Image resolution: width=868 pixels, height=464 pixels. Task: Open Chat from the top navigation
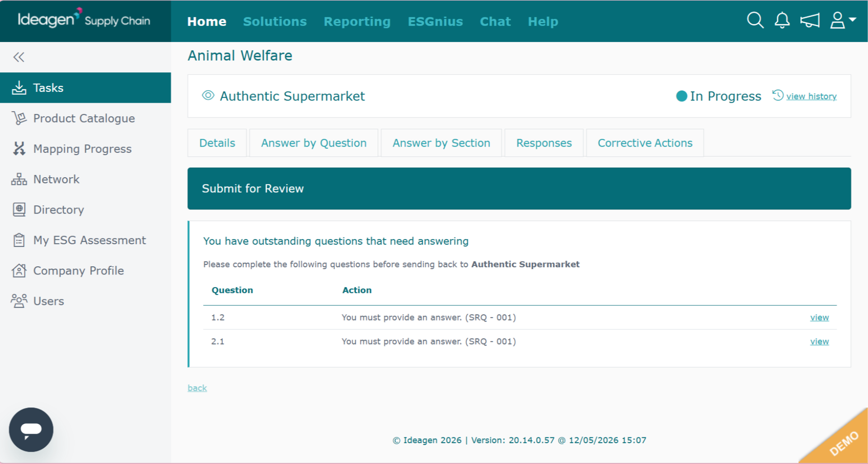click(495, 21)
